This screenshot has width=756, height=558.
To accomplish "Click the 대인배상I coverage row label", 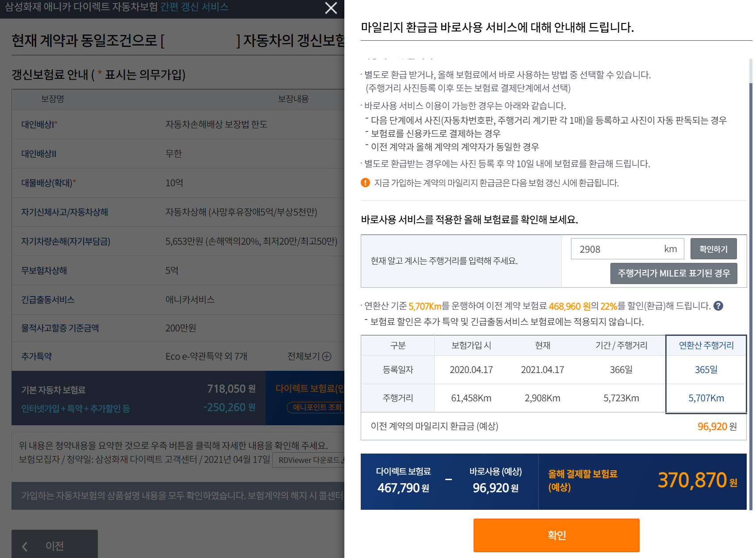I will 39,124.
